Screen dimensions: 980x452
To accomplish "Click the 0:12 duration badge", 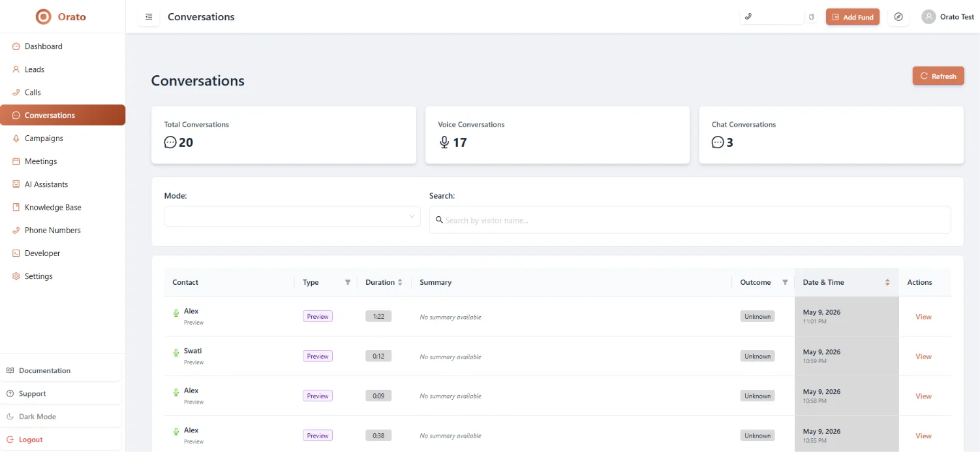I will (378, 356).
